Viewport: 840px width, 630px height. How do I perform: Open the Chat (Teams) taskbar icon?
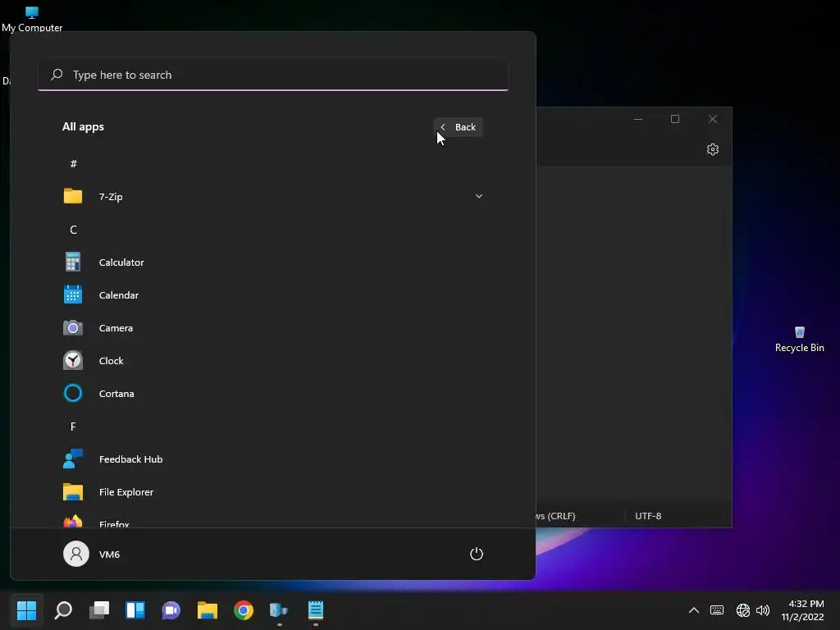pos(171,609)
